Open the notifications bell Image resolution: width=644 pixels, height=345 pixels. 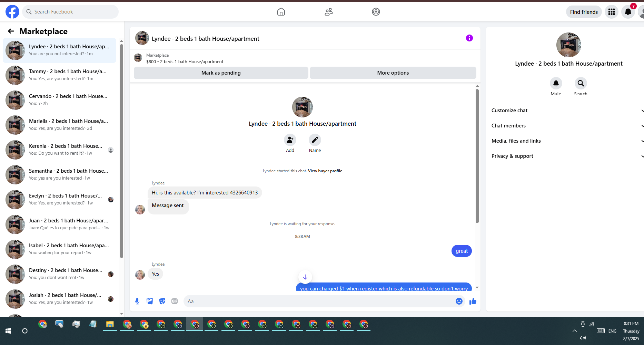[628, 12]
